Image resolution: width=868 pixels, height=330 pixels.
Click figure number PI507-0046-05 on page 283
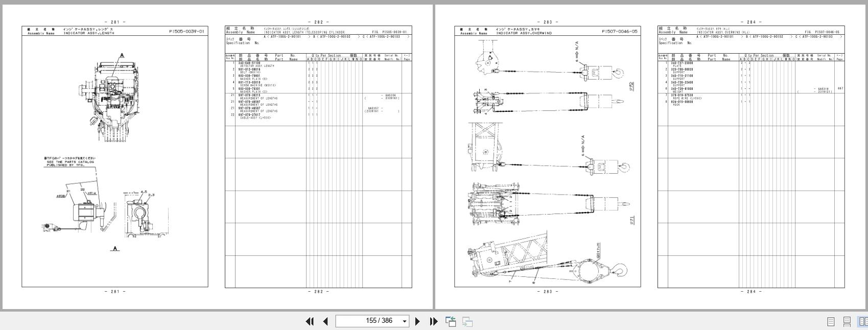coord(620,32)
